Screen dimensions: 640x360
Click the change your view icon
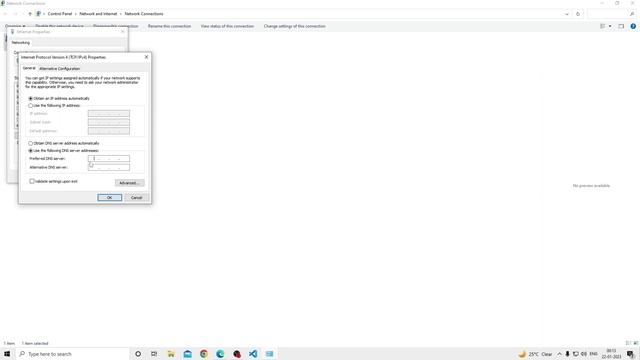[x=602, y=26]
